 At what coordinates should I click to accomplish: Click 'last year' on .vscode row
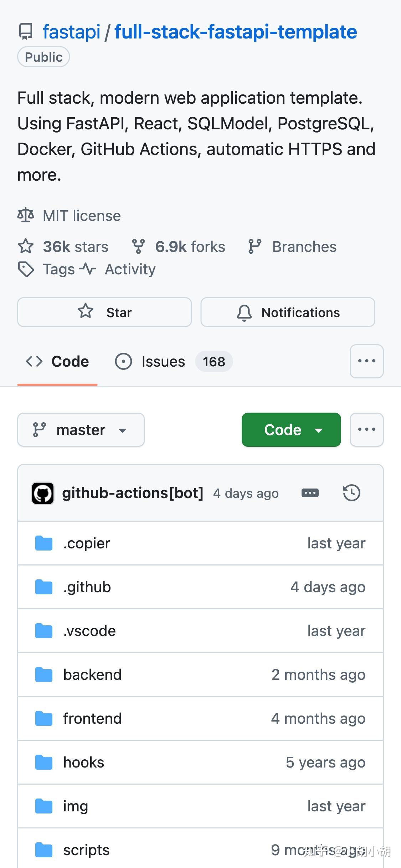point(336,631)
